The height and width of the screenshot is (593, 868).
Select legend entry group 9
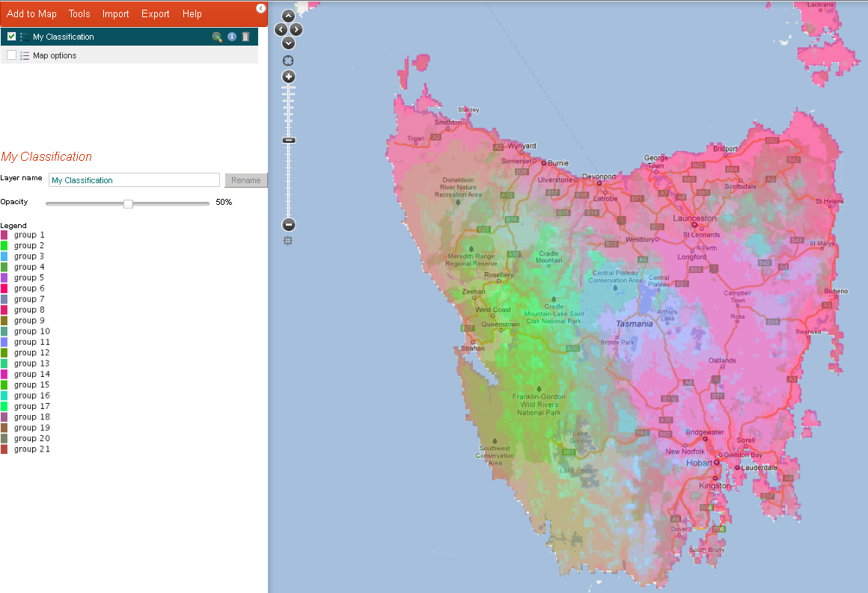point(29,320)
